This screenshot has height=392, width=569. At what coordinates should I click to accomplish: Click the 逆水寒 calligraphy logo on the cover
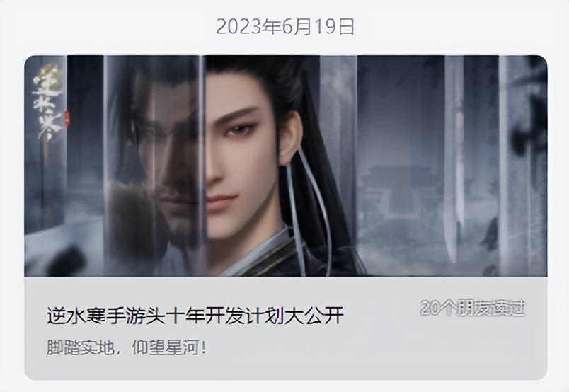click(x=47, y=105)
